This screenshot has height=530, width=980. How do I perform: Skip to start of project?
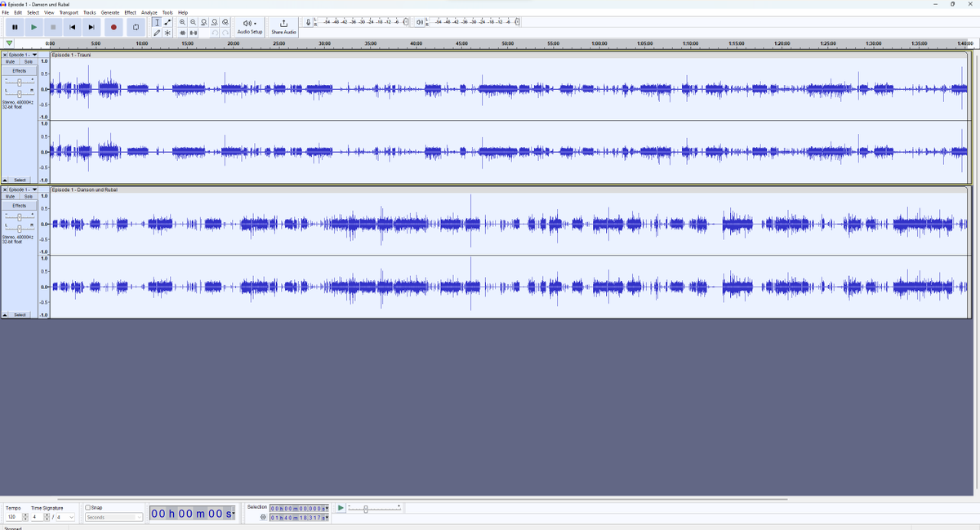[72, 27]
